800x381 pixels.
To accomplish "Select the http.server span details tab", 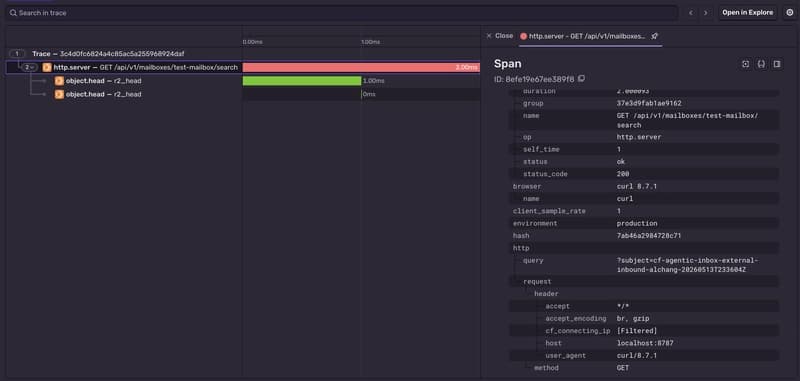I will 587,36.
